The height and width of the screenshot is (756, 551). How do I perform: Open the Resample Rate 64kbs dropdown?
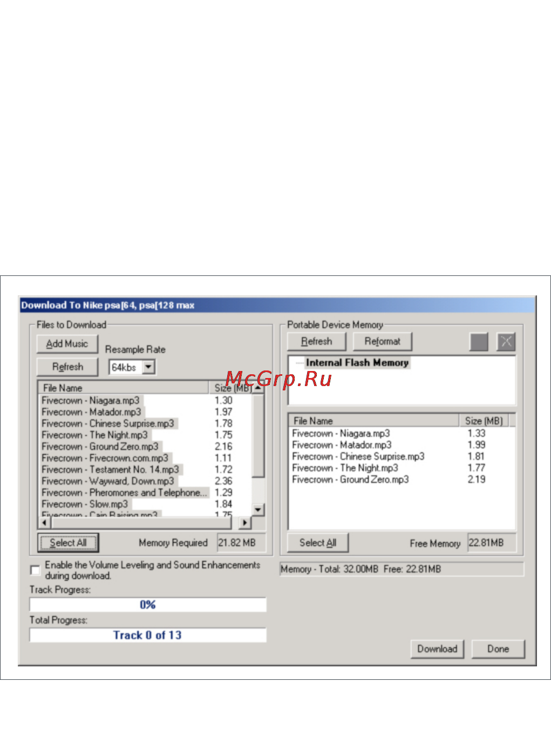[x=148, y=367]
